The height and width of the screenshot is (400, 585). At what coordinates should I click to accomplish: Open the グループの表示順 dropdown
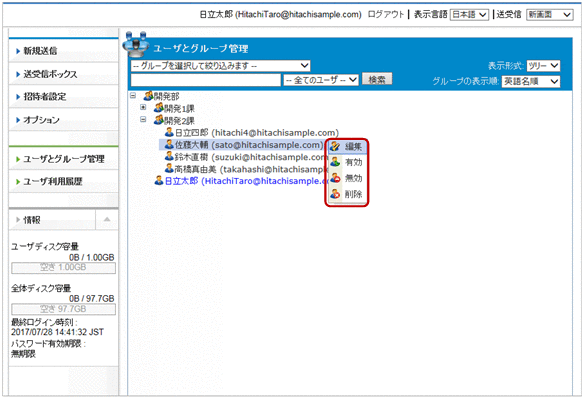click(x=531, y=81)
